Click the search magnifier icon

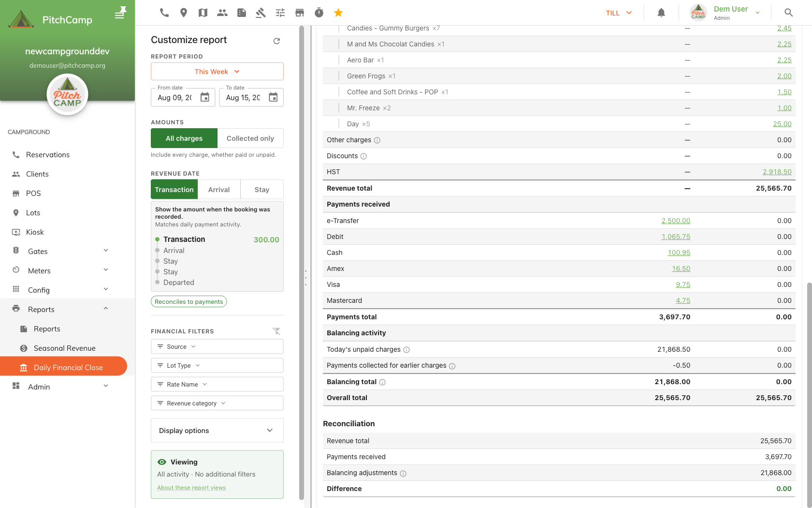(789, 13)
